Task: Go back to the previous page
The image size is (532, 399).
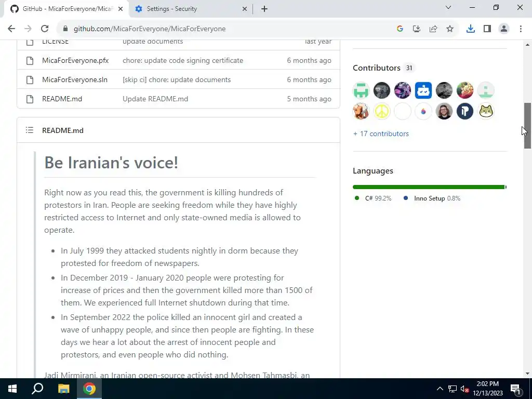Action: 11,29
